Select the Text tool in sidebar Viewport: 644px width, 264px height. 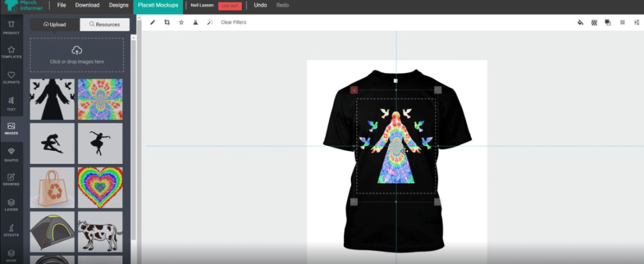(11, 104)
